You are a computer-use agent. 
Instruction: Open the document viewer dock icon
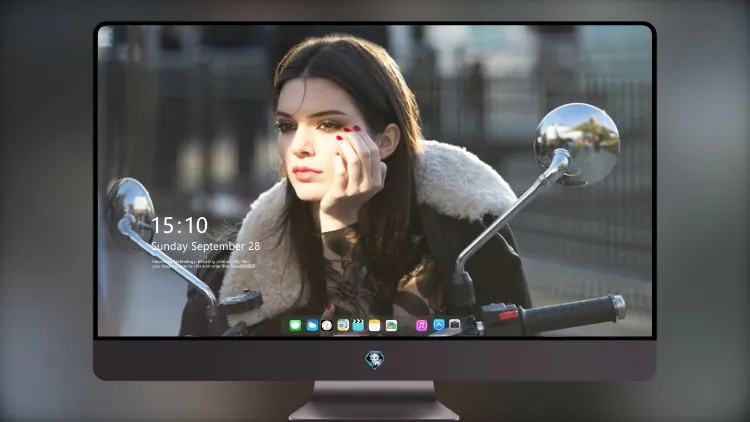click(x=343, y=325)
